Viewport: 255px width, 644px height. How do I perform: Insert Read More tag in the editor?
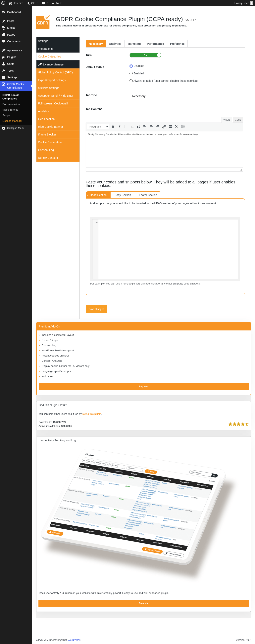coord(170,127)
